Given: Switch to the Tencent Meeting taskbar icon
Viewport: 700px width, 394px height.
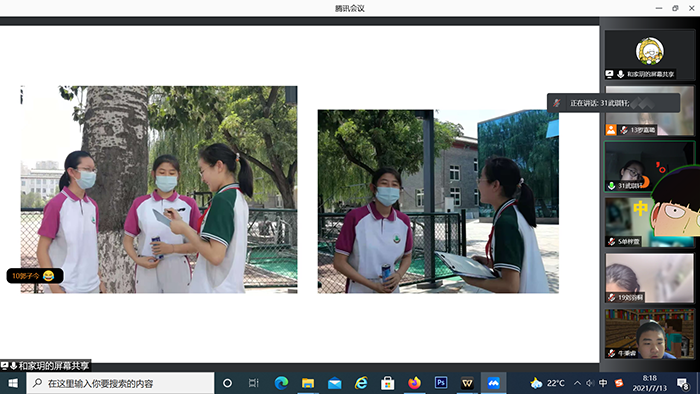Looking at the screenshot, I should tap(493, 383).
